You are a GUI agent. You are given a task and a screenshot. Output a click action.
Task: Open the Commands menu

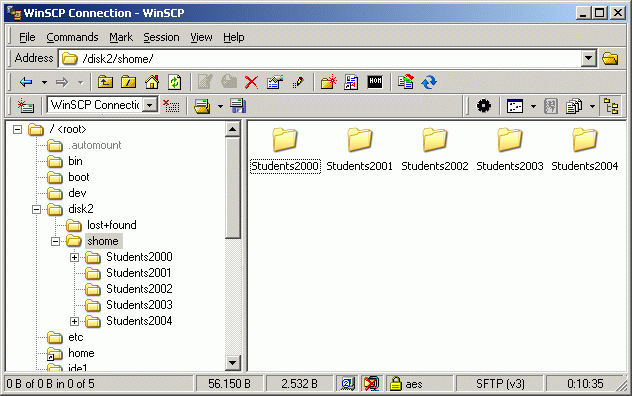pyautogui.click(x=72, y=37)
